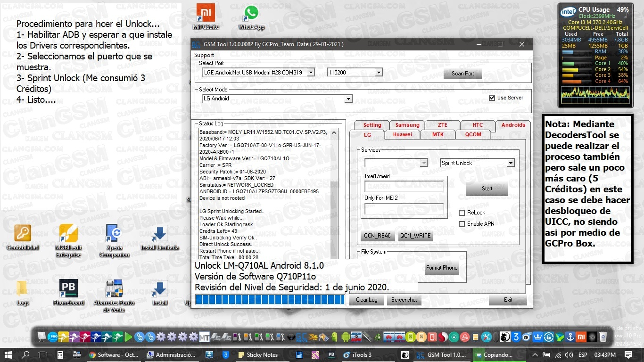Switch to the Huawei tab
644x362 pixels.
[x=403, y=134]
